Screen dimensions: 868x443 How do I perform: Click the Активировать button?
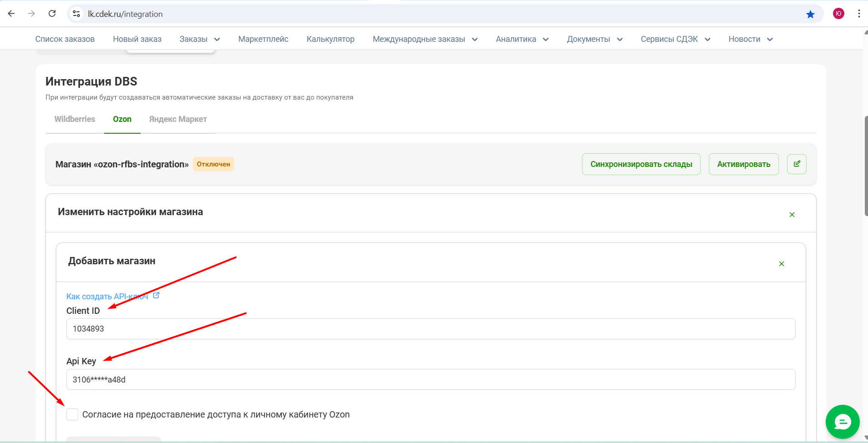pos(743,164)
